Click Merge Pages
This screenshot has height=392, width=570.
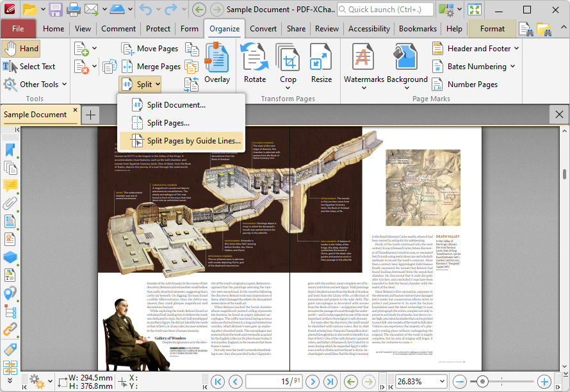(x=151, y=67)
